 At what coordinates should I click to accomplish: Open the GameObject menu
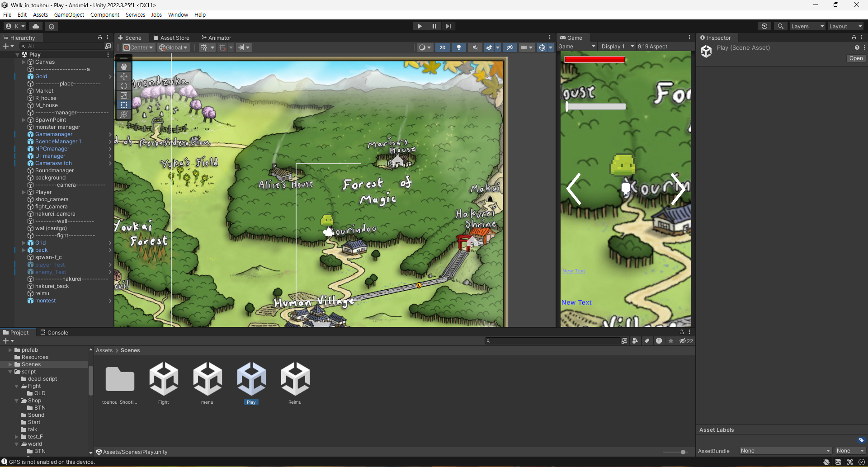click(69, 15)
